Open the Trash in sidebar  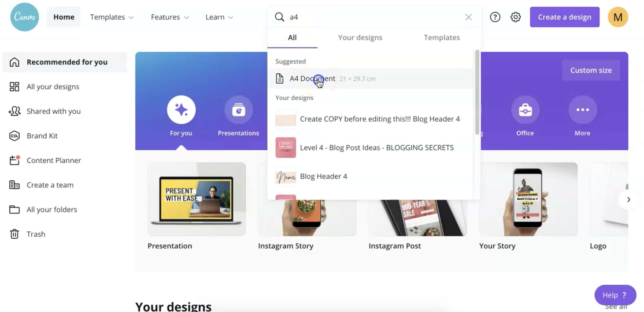65,234
